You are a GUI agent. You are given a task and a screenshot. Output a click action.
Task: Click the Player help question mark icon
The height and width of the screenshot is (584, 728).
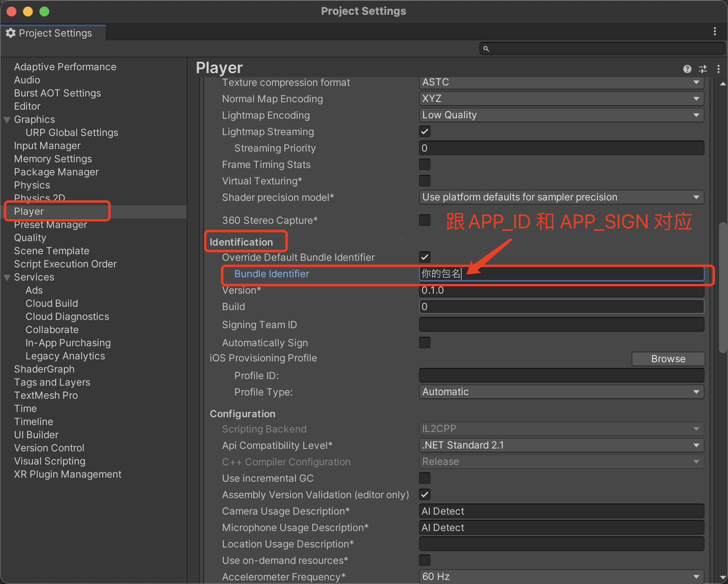[x=687, y=69]
